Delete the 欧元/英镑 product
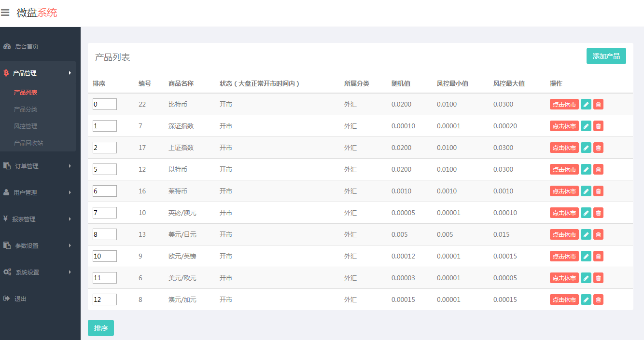Image resolution: width=644 pixels, height=340 pixels. [598, 256]
